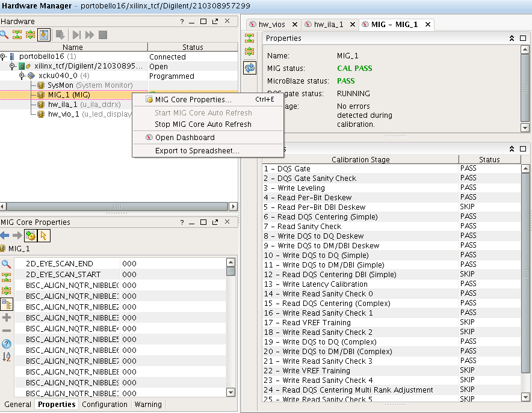The width and height of the screenshot is (532, 413).
Task: Toggle the cursor select button in MIG Core Properties
Action: click(44, 236)
